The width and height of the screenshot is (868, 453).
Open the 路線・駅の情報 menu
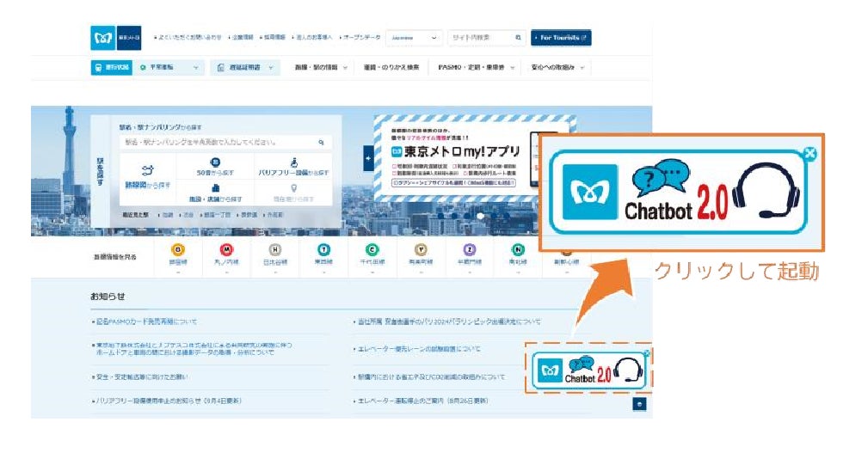[x=321, y=68]
